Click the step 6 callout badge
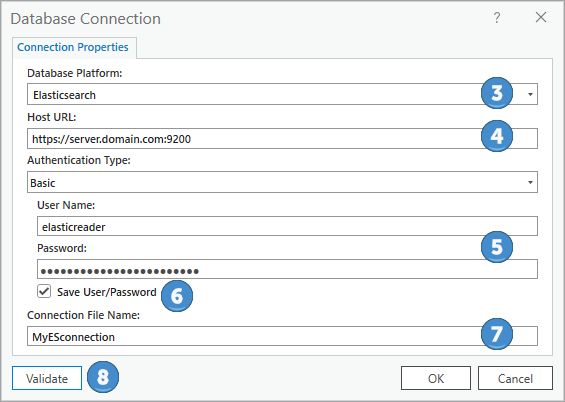565x402 pixels. [x=177, y=296]
